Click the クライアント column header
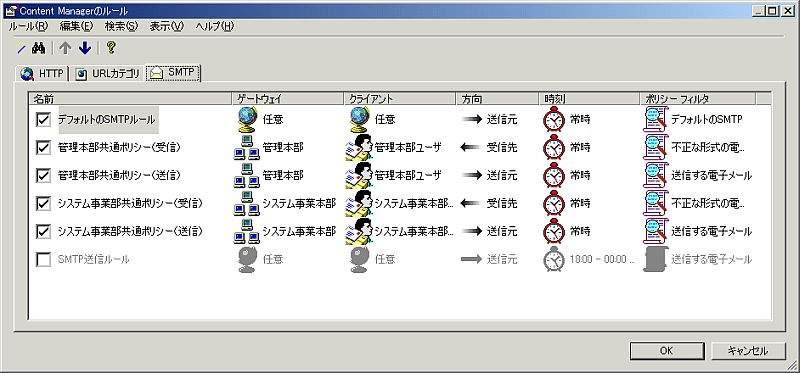The width and height of the screenshot is (800, 373). tap(400, 99)
